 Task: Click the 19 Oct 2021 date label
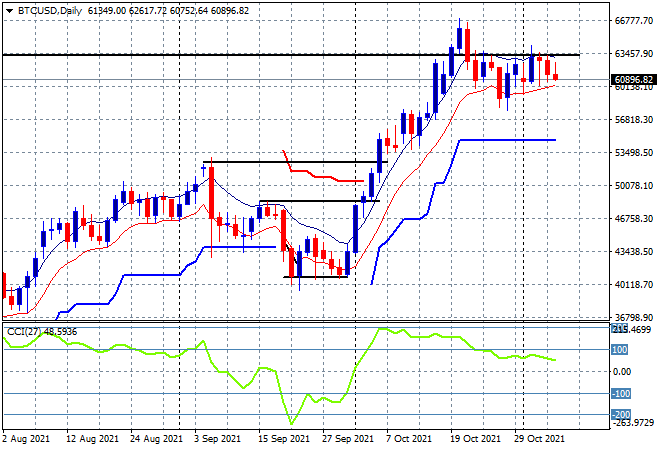(474, 439)
